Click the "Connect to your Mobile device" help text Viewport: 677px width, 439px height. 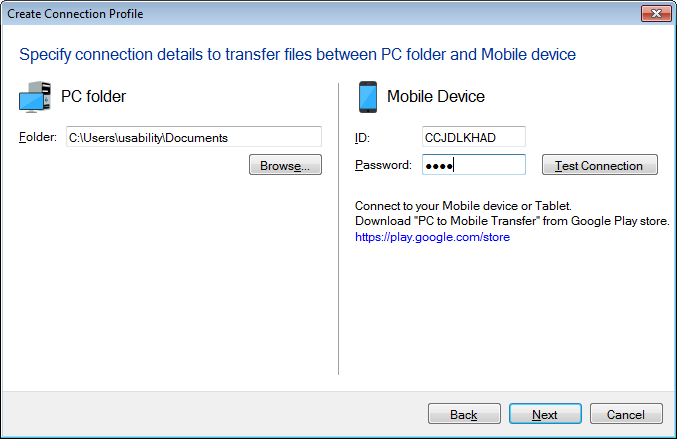[x=463, y=206]
